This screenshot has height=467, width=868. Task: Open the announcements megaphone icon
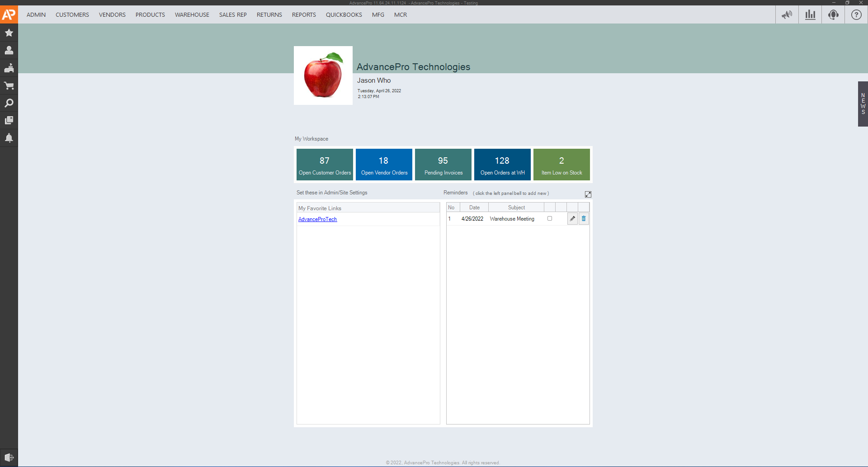click(787, 15)
